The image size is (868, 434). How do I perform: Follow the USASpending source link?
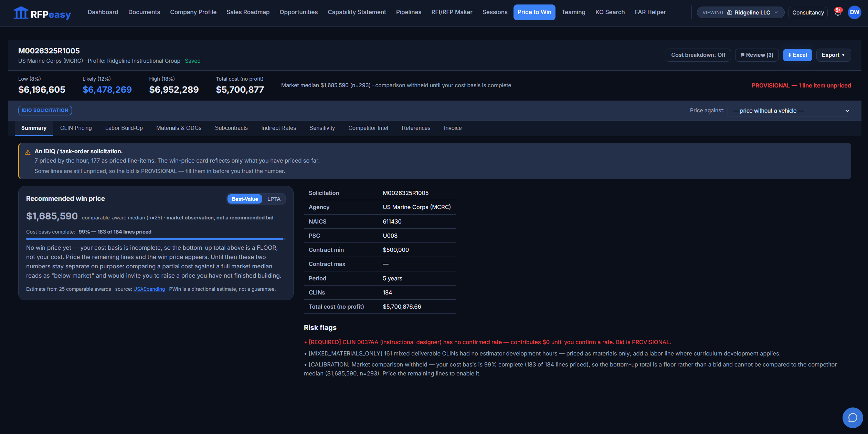[x=149, y=289]
